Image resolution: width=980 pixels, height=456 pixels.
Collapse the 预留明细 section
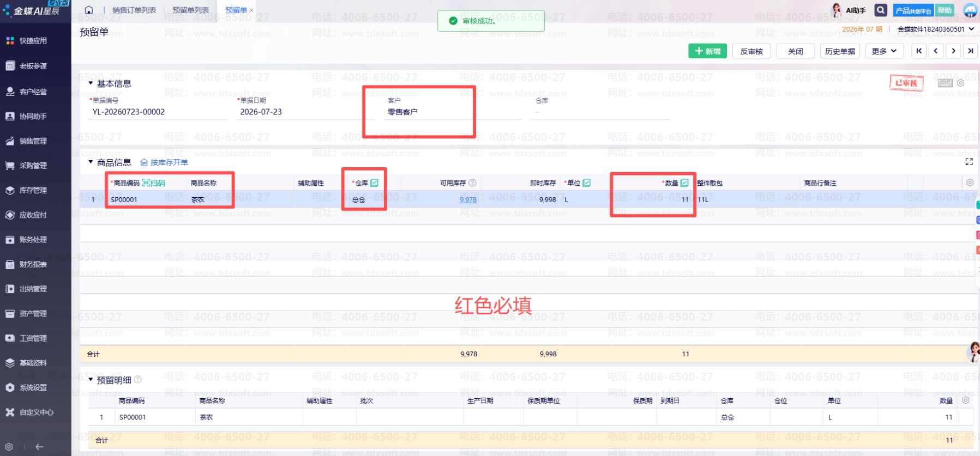(91, 380)
